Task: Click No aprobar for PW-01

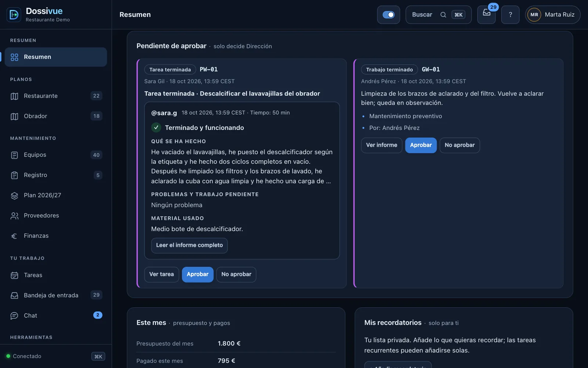Action: point(236,275)
